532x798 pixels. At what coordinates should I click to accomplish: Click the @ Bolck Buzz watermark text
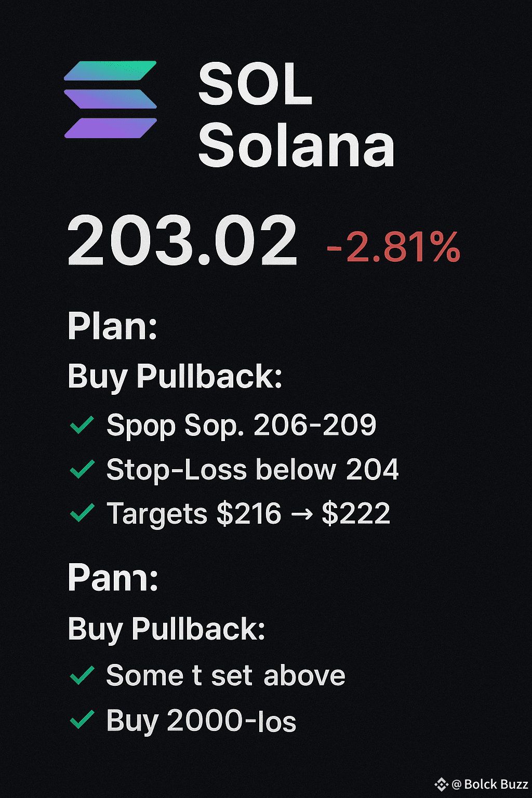[490, 784]
